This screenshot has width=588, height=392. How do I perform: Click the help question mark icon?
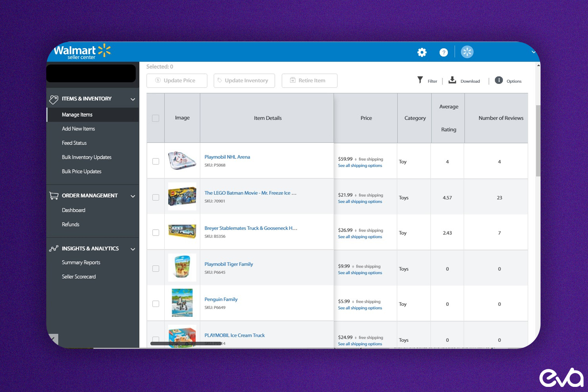click(x=443, y=52)
